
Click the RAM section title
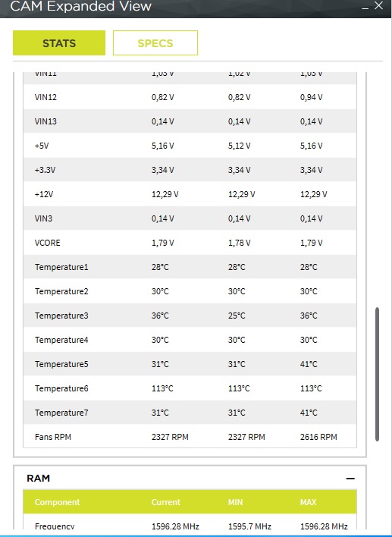[x=39, y=478]
